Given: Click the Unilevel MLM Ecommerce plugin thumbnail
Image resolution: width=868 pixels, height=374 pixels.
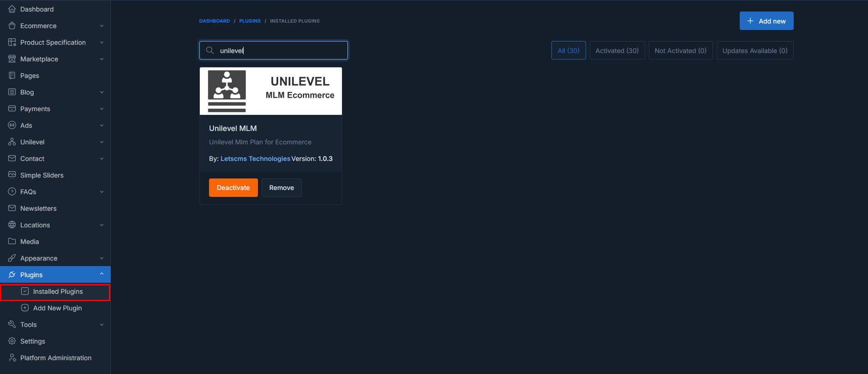Looking at the screenshot, I should point(271,91).
